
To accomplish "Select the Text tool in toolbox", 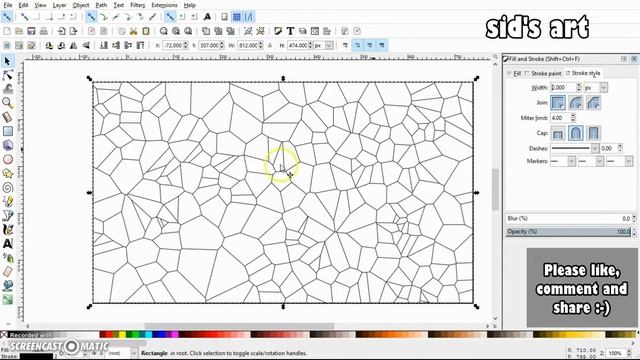I will click(7, 244).
